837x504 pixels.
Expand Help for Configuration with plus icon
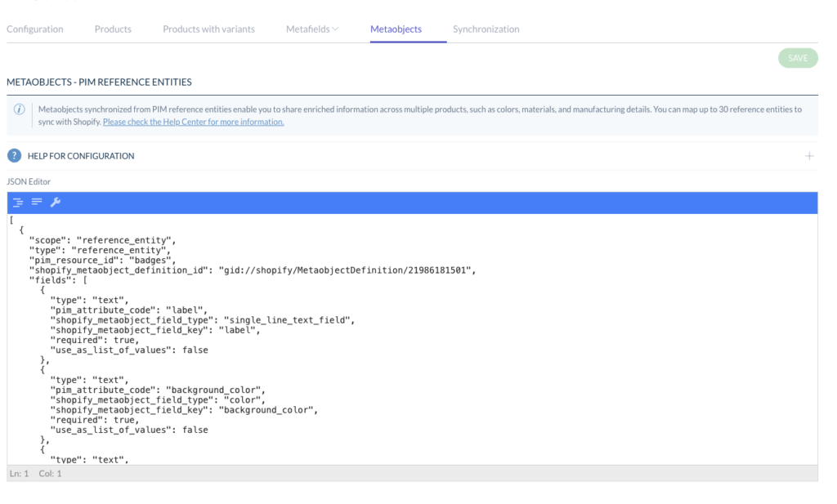(808, 156)
